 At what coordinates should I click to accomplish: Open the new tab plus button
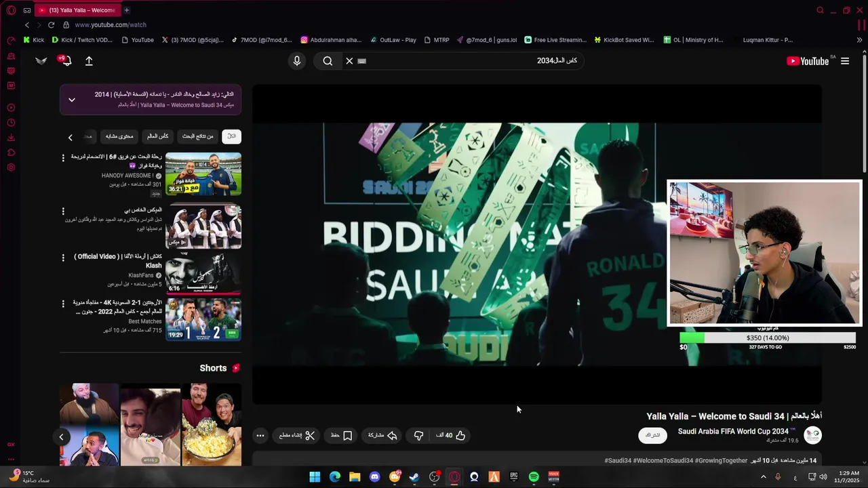coord(126,10)
